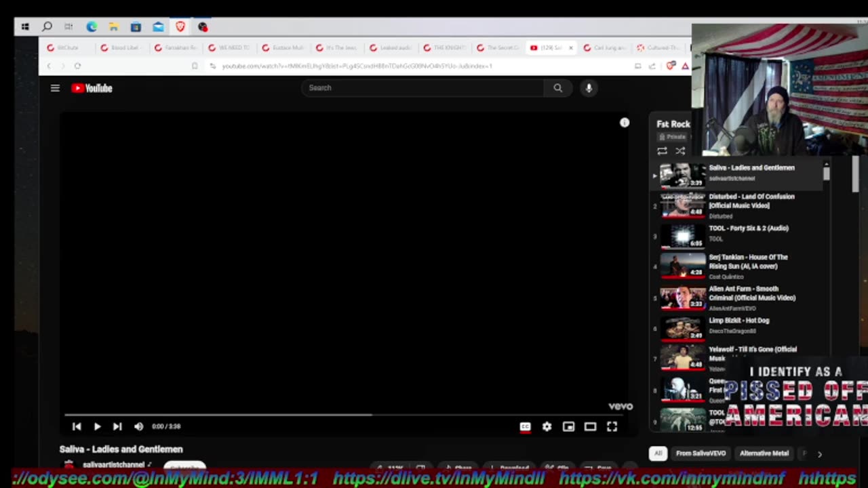Toggle playlist loop
Screen dimensions: 868x488
tap(662, 151)
